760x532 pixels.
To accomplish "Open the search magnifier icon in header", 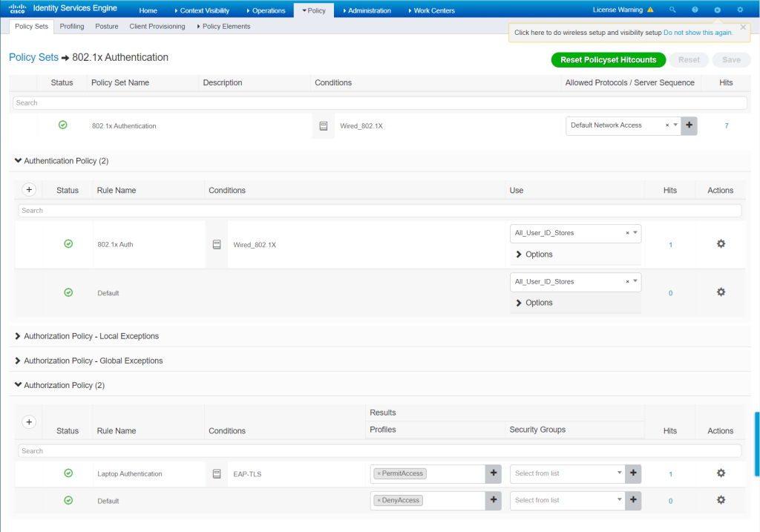I will coord(672,10).
